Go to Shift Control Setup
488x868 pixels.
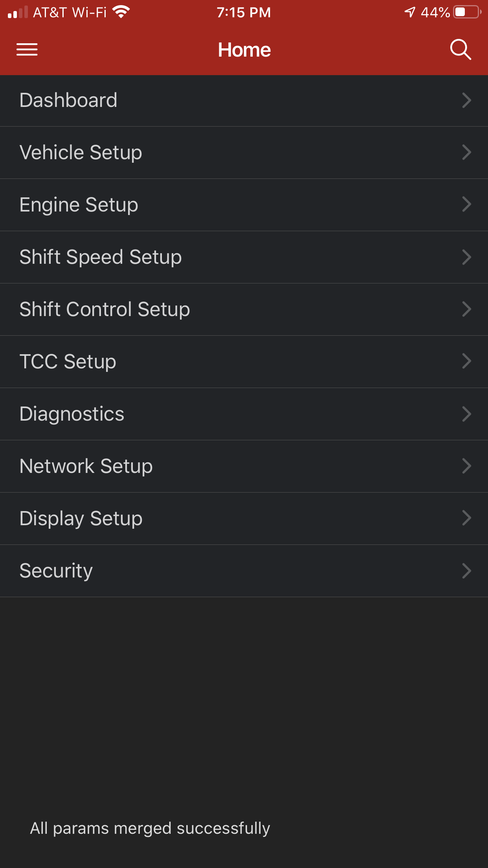tap(105, 309)
